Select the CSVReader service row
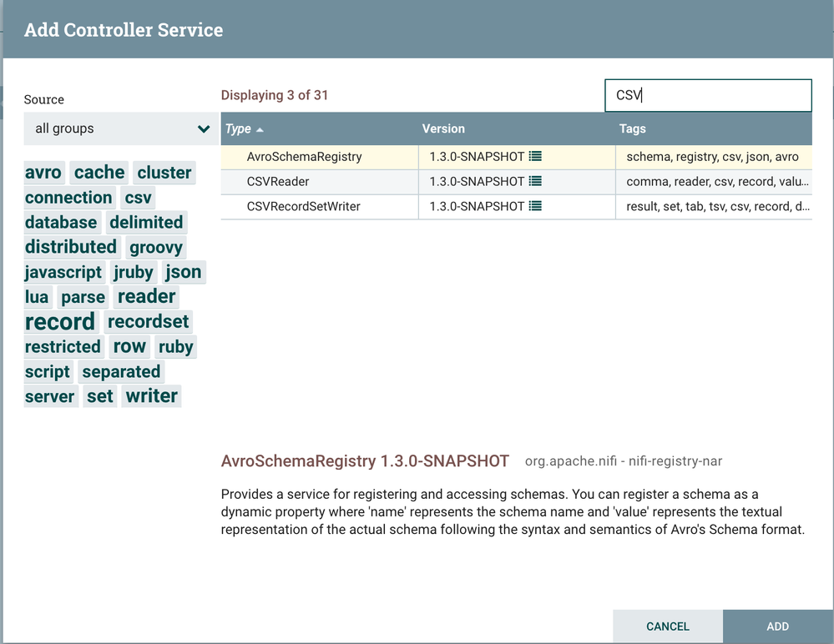Image resolution: width=834 pixels, height=644 pixels. tap(334, 181)
